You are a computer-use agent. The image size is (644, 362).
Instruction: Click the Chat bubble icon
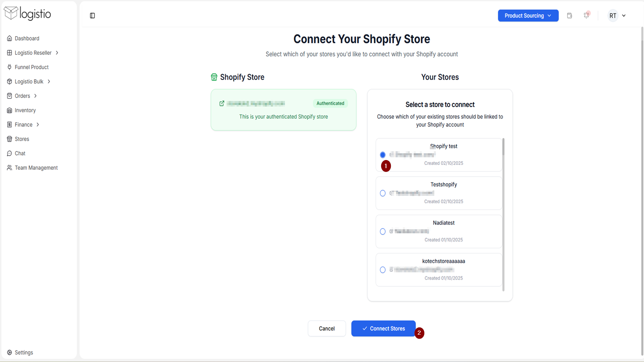(10, 153)
